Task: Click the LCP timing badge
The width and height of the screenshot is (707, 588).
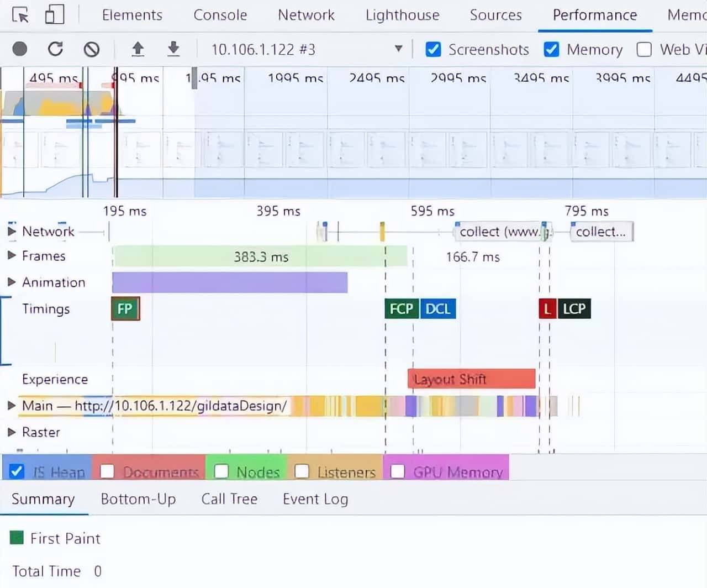Action: [x=574, y=308]
